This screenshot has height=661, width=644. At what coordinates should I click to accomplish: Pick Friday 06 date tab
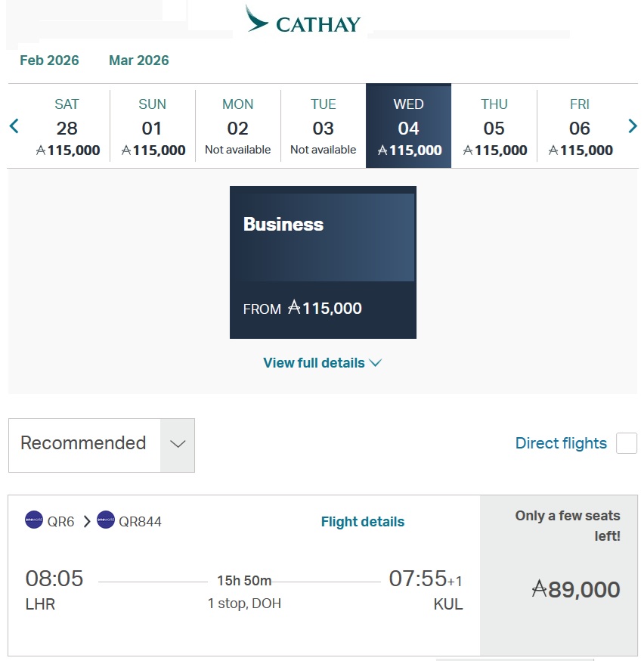click(x=580, y=126)
